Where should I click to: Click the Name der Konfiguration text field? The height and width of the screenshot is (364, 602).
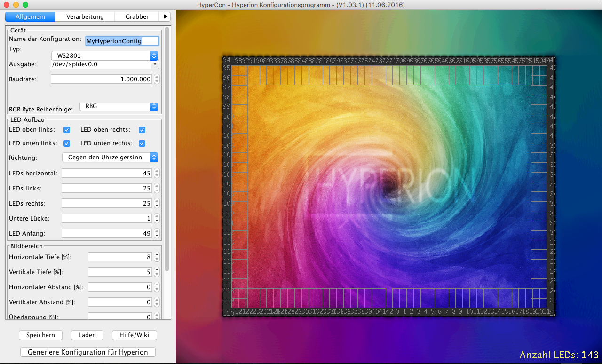coord(122,41)
